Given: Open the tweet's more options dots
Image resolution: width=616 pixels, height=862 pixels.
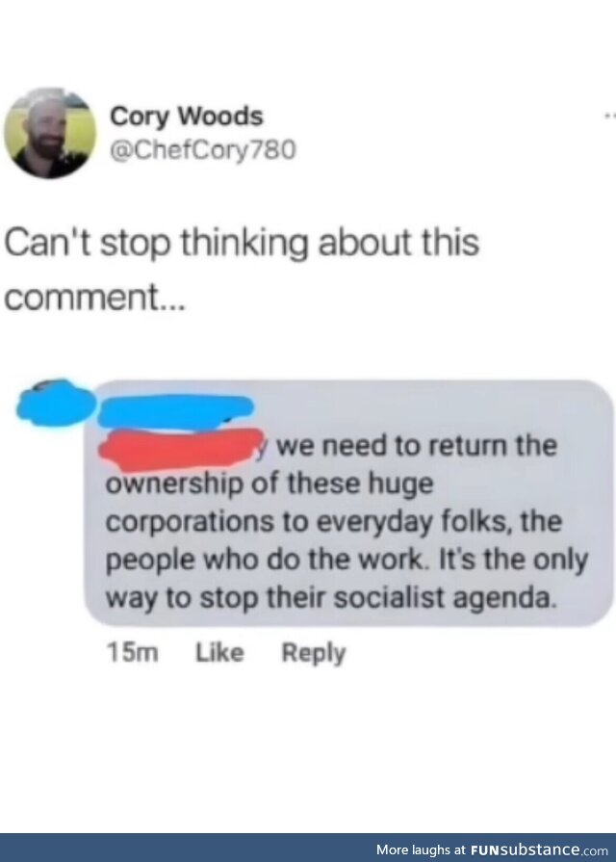Looking at the screenshot, I should (610, 116).
